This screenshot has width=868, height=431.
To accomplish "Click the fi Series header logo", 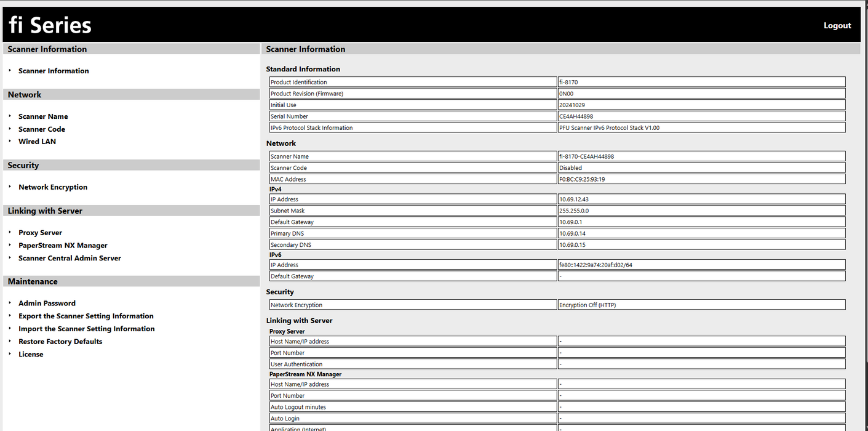I will pyautogui.click(x=50, y=25).
